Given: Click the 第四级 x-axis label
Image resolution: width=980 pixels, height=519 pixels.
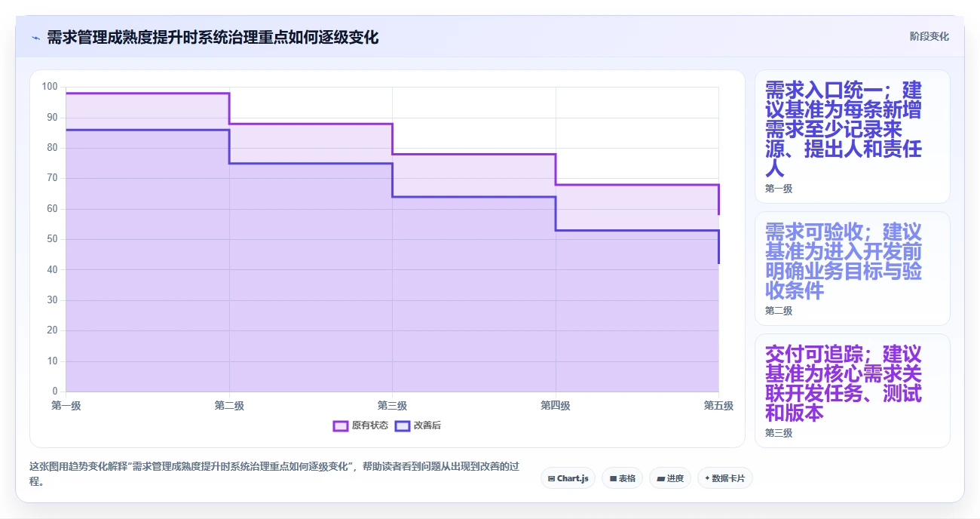Looking at the screenshot, I should pyautogui.click(x=556, y=406).
